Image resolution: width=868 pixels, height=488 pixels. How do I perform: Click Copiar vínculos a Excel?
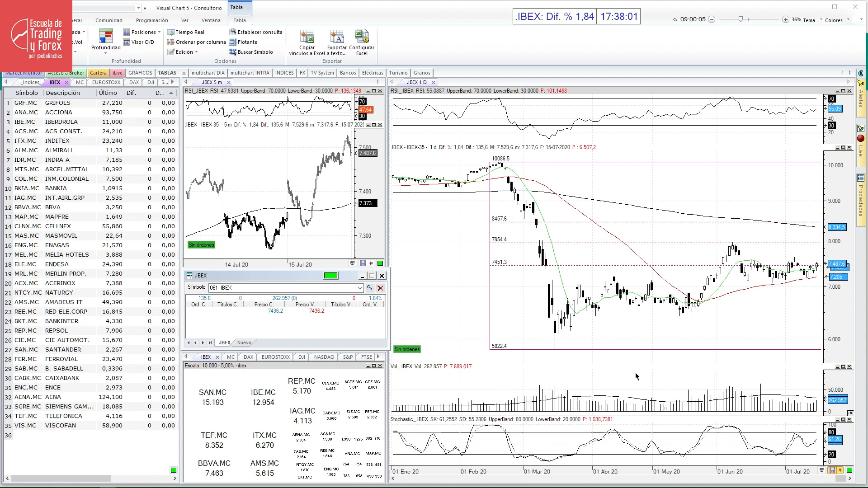tap(307, 43)
